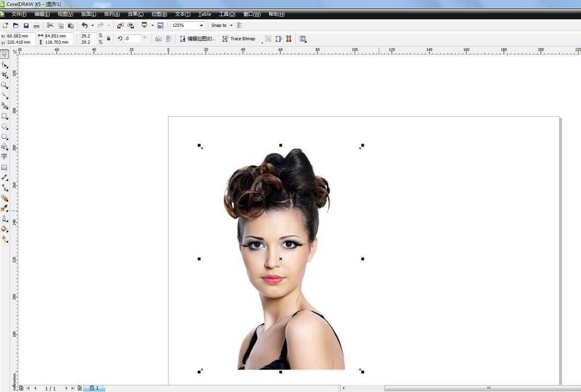Select the Crop tool
The image size is (581, 392).
click(4, 75)
